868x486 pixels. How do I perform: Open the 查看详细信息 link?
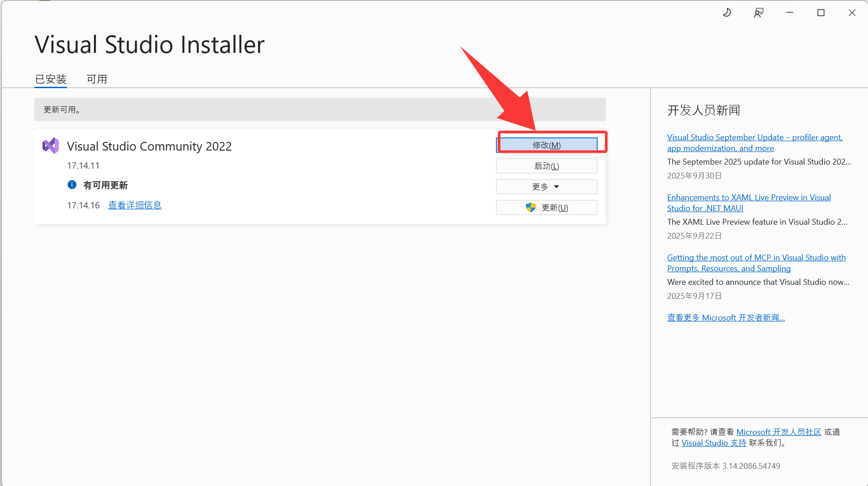coord(135,205)
